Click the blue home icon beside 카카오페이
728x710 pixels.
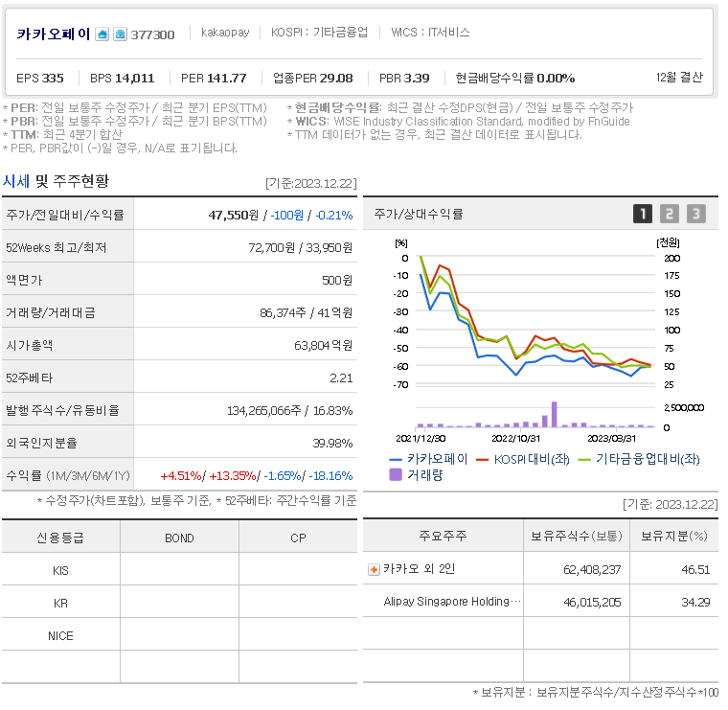pos(102,34)
